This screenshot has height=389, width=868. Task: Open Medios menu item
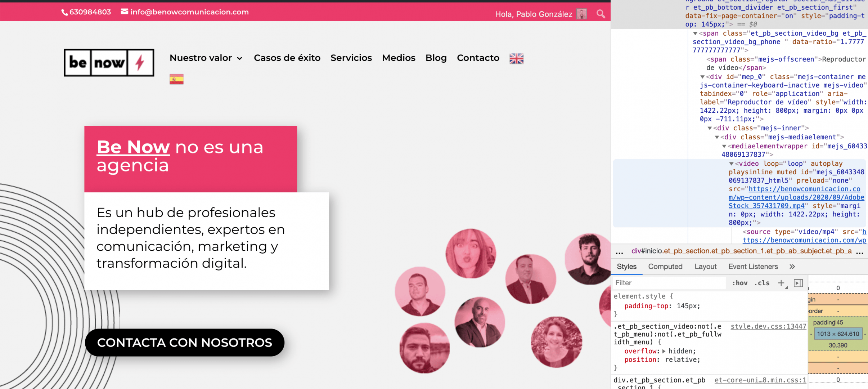(x=399, y=58)
